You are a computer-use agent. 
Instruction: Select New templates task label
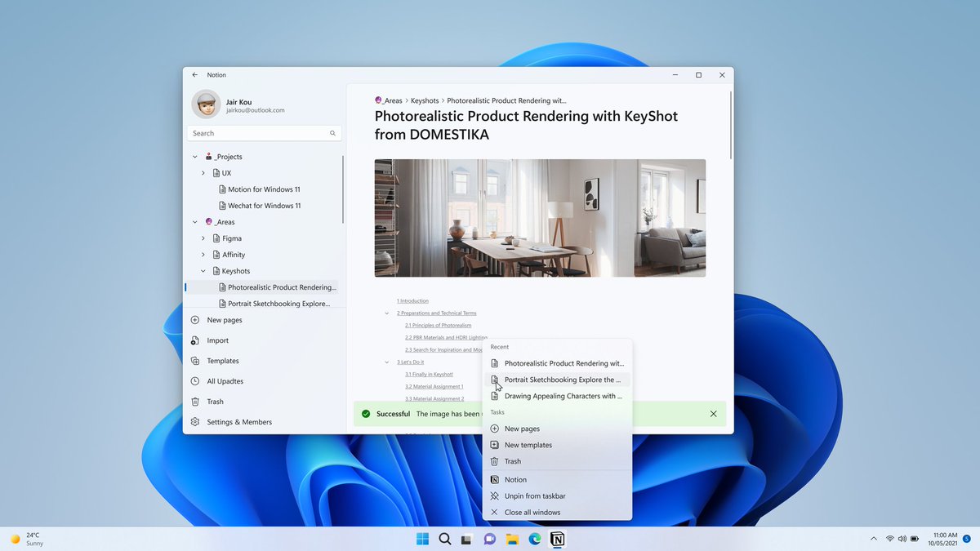click(528, 445)
